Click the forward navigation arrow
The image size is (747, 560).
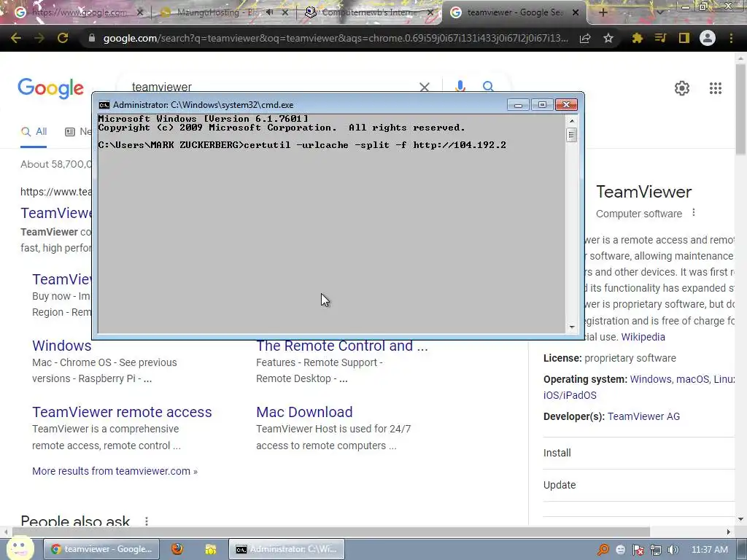(39, 38)
